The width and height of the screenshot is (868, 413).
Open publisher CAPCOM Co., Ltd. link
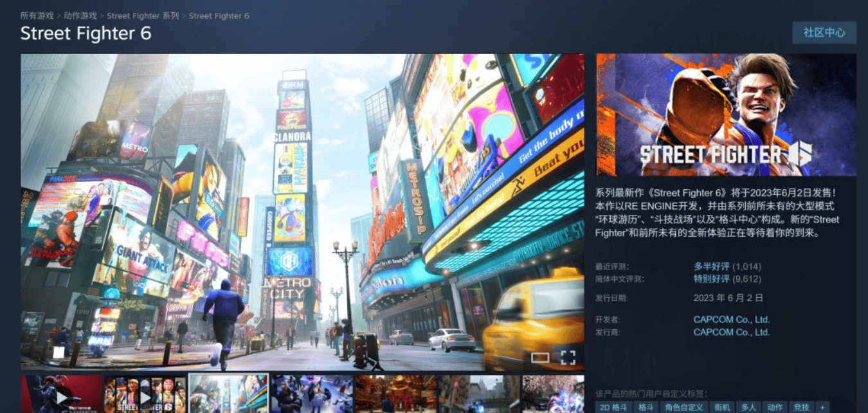pos(731,332)
